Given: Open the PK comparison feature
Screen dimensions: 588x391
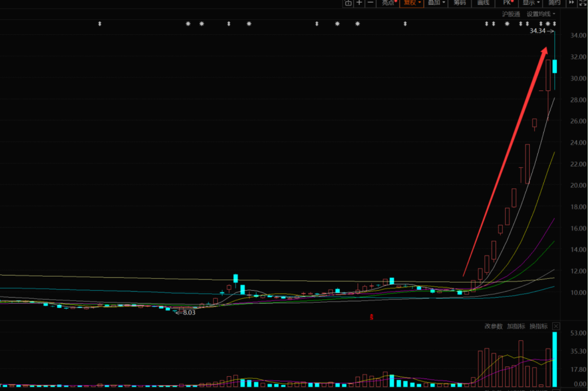Looking at the screenshot, I should 508,3.
